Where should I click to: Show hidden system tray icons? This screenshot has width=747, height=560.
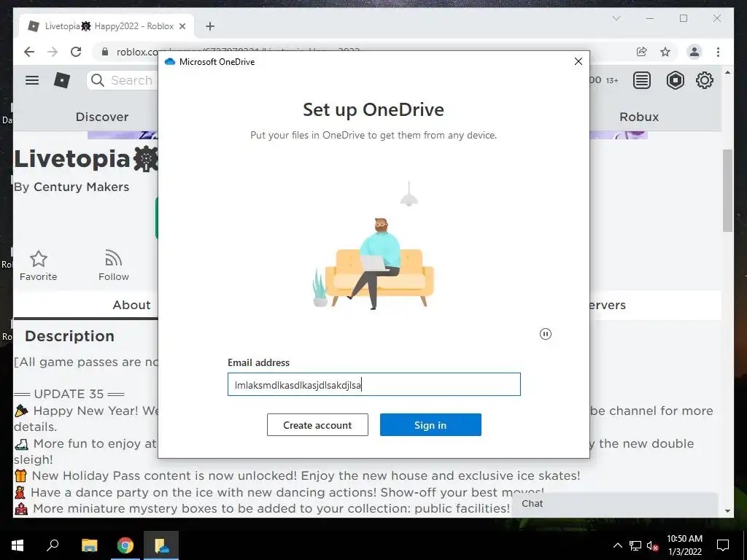[x=617, y=545]
